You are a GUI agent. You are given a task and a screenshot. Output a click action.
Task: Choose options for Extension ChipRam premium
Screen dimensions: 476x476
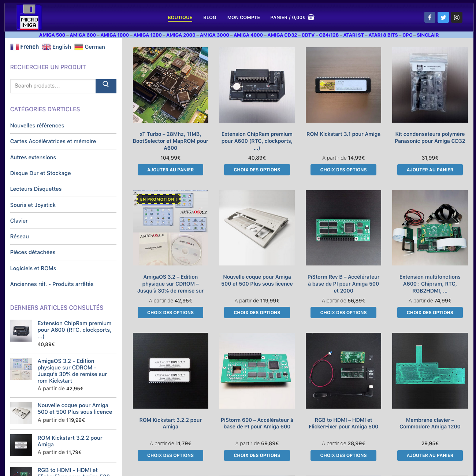257,170
